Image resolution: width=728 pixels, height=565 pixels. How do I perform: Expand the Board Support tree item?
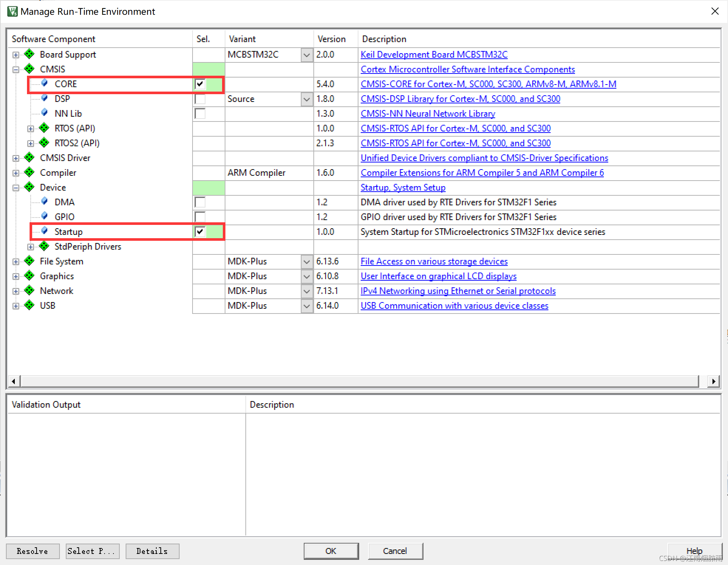pos(16,54)
